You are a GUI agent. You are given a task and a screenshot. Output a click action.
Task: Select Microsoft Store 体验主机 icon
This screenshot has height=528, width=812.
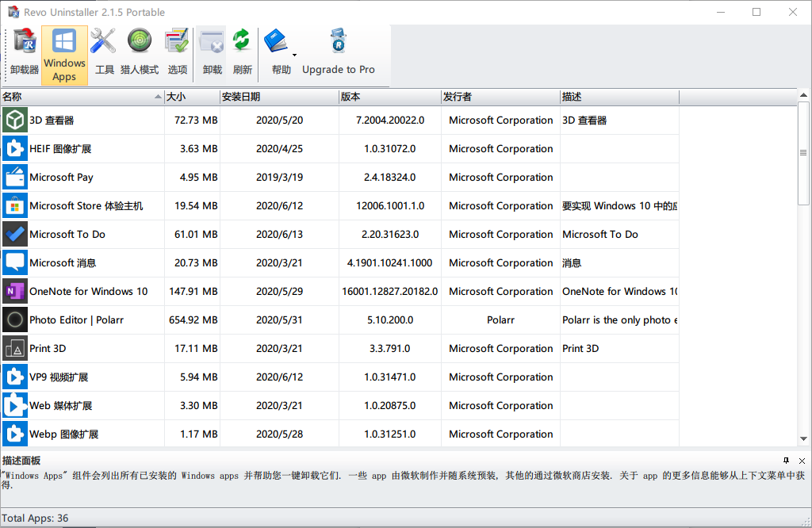click(x=15, y=206)
